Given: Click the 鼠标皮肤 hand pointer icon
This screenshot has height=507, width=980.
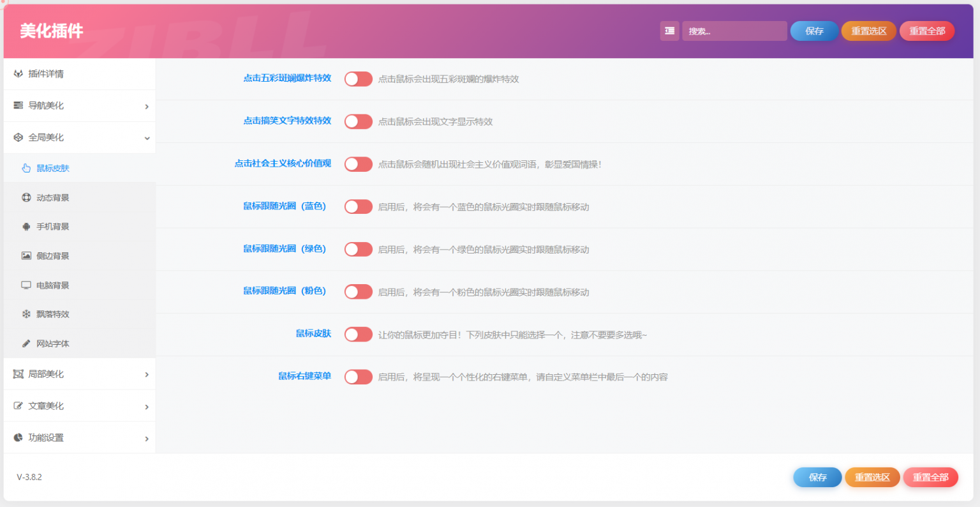Looking at the screenshot, I should point(26,168).
